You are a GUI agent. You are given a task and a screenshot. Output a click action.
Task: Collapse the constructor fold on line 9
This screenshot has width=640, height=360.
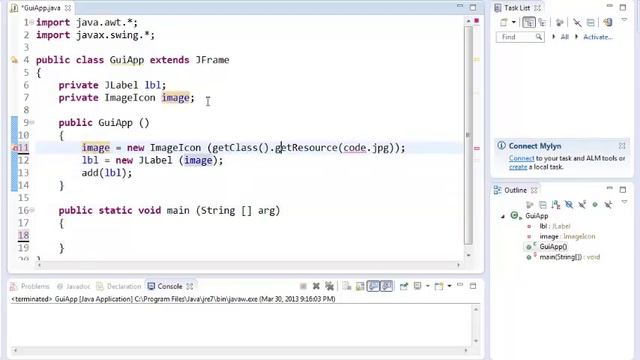click(32, 122)
